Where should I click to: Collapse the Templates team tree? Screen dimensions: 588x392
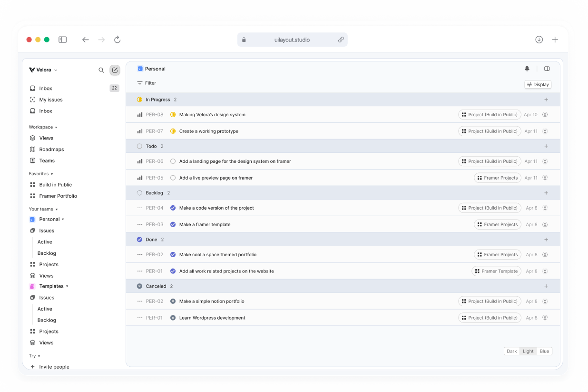coord(67,286)
